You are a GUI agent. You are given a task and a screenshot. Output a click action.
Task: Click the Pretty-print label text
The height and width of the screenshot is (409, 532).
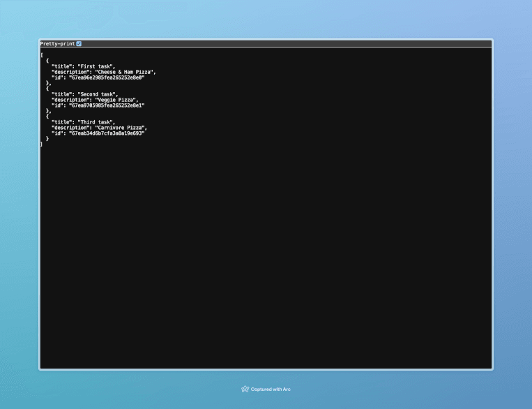57,44
